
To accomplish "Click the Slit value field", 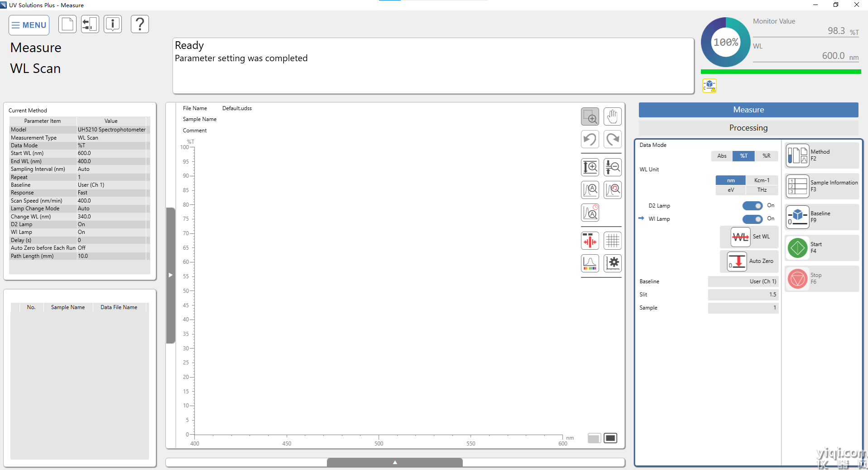I will click(x=743, y=295).
